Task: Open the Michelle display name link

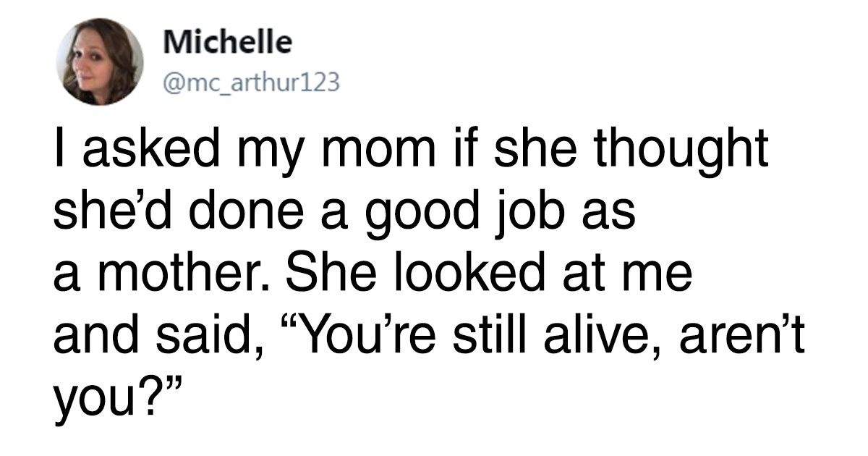Action: 228,43
